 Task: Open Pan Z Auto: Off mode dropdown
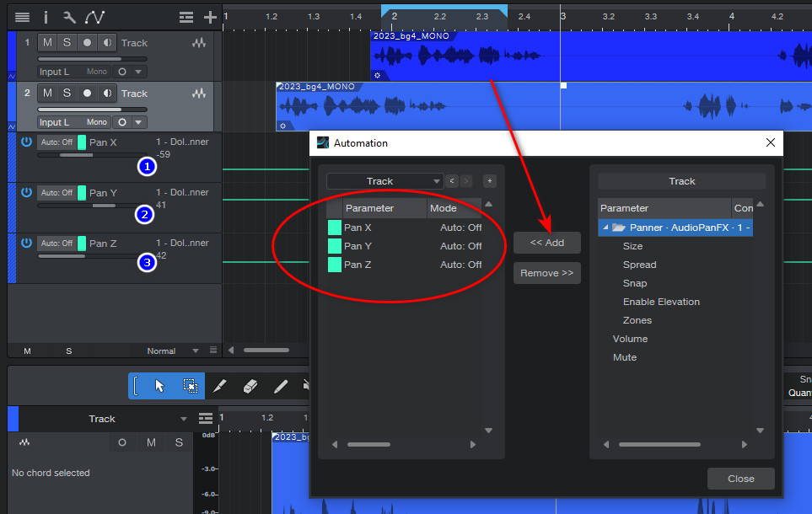point(56,244)
